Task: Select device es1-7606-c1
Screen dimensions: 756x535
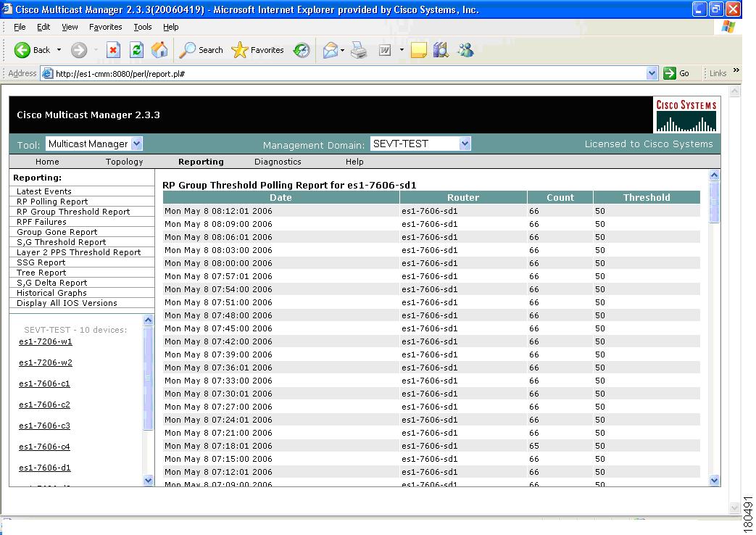Action: coord(44,384)
